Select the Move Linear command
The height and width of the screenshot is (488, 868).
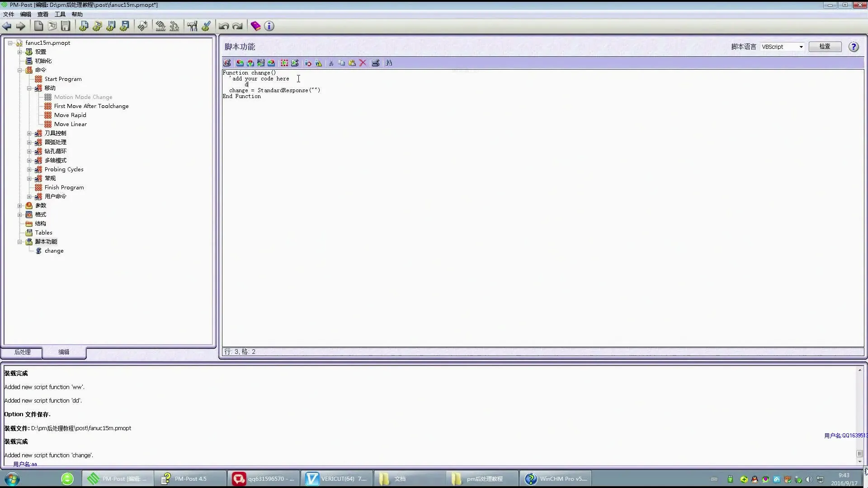coord(70,124)
